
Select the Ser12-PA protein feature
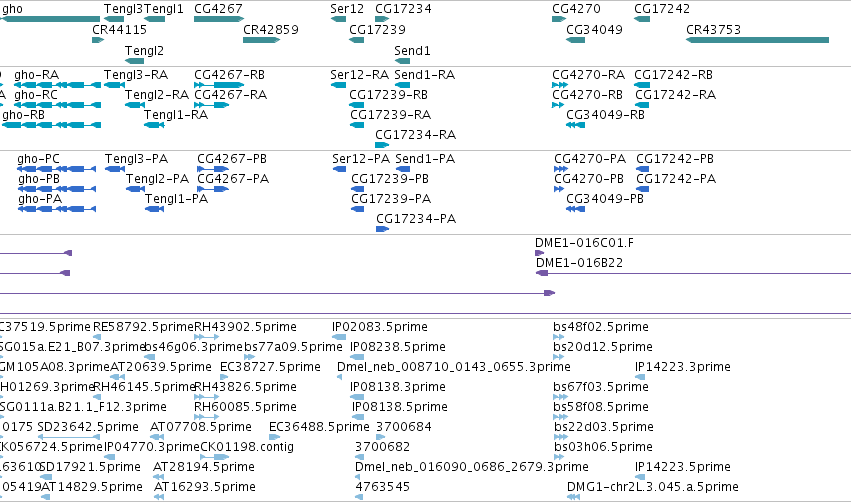(339, 169)
